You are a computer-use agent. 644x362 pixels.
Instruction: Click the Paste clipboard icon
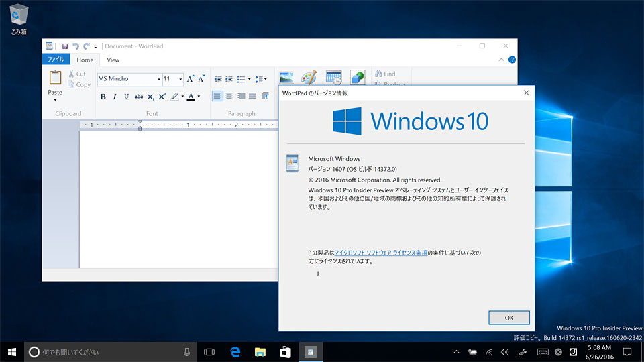pos(55,78)
